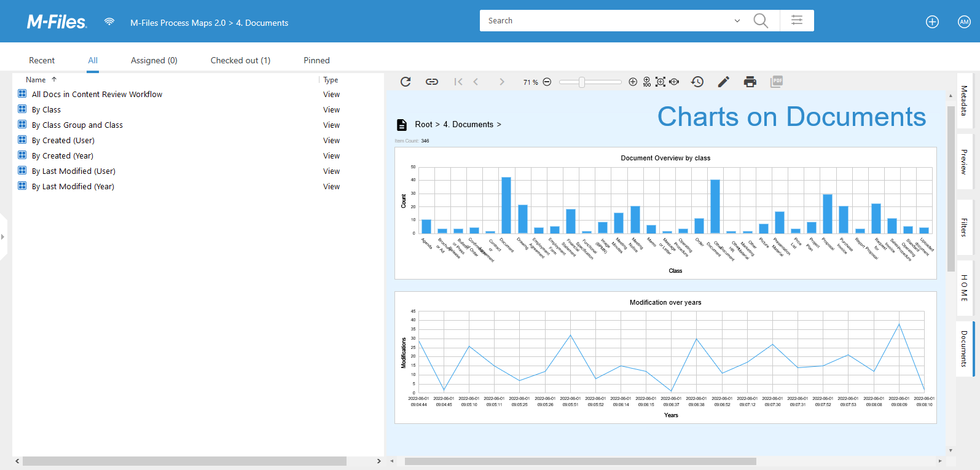Open the By Class Group and Class view
Screen dimensions: 980x470
point(77,125)
